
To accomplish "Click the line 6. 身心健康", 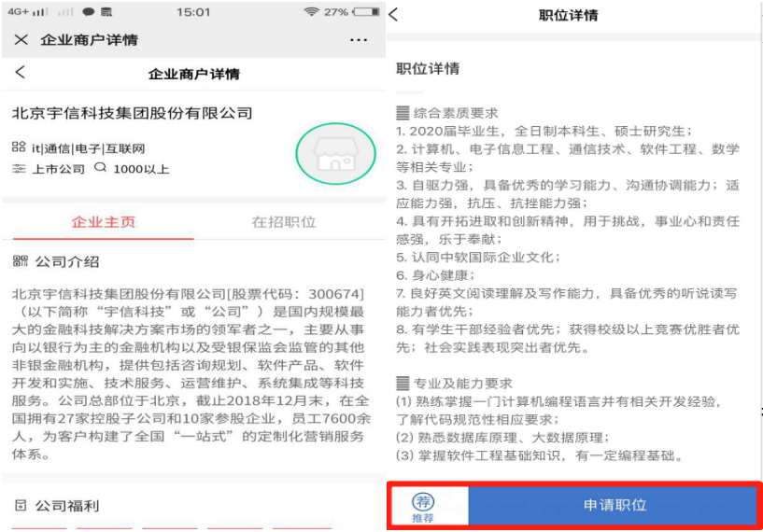I will point(435,275).
